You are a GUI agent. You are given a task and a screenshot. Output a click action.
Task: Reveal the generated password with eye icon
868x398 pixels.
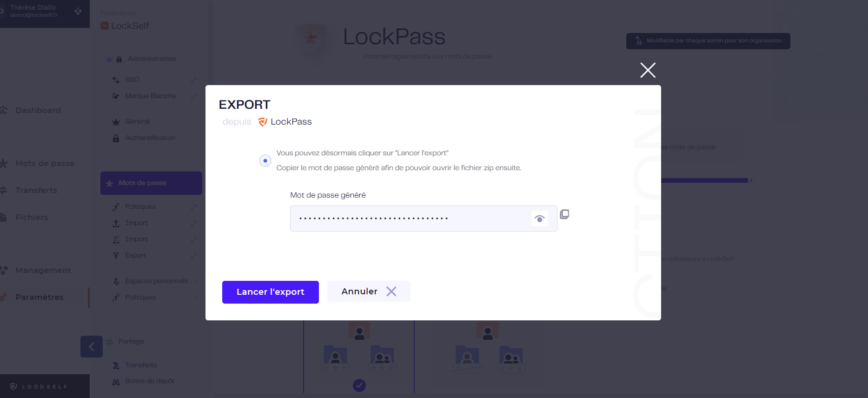(x=539, y=219)
